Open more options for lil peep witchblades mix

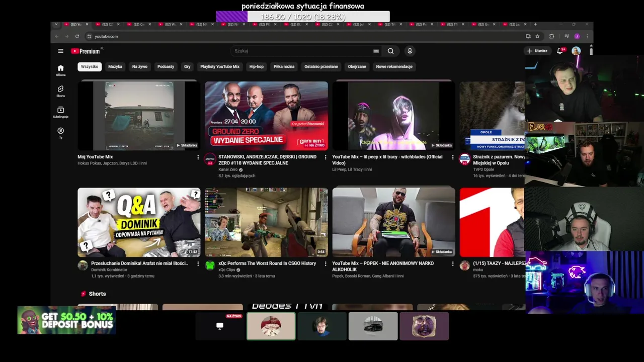(452, 157)
